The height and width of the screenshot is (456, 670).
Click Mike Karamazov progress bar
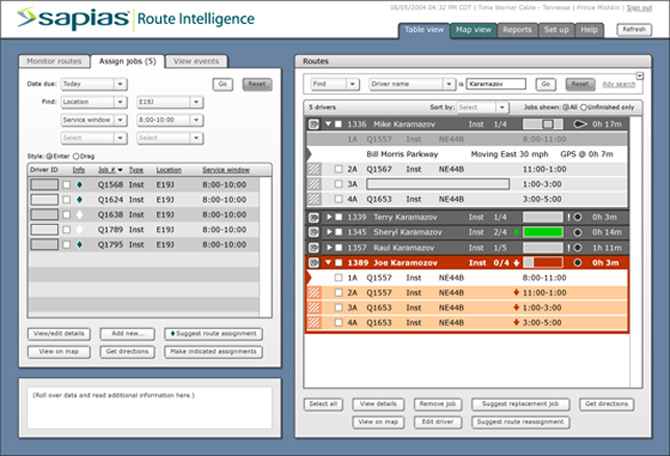(x=543, y=124)
